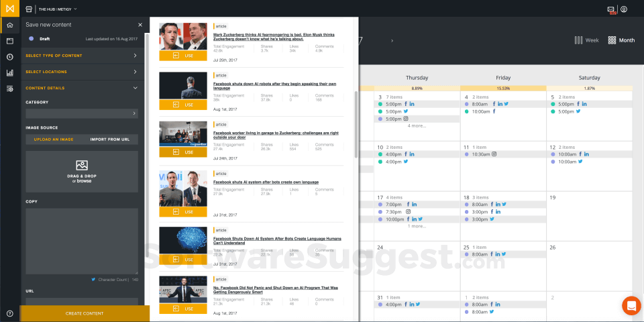The width and height of the screenshot is (644, 322).
Task: Click Saturday 1.87% engagement bar
Action: (x=590, y=89)
